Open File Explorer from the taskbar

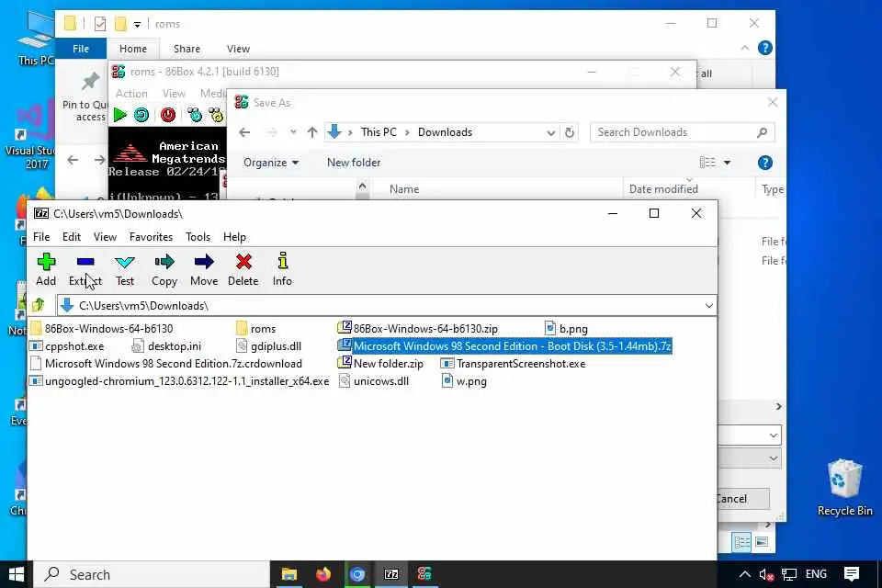point(289,574)
